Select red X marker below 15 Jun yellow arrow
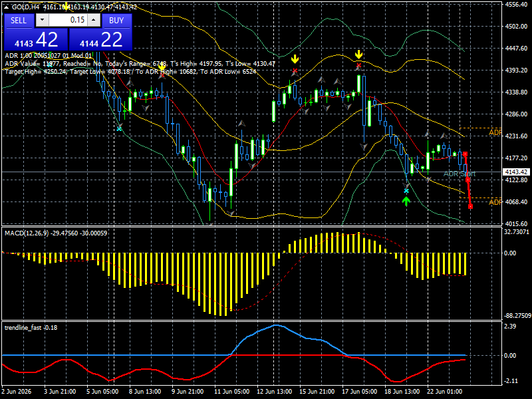The width and height of the screenshot is (532, 399). click(295, 71)
